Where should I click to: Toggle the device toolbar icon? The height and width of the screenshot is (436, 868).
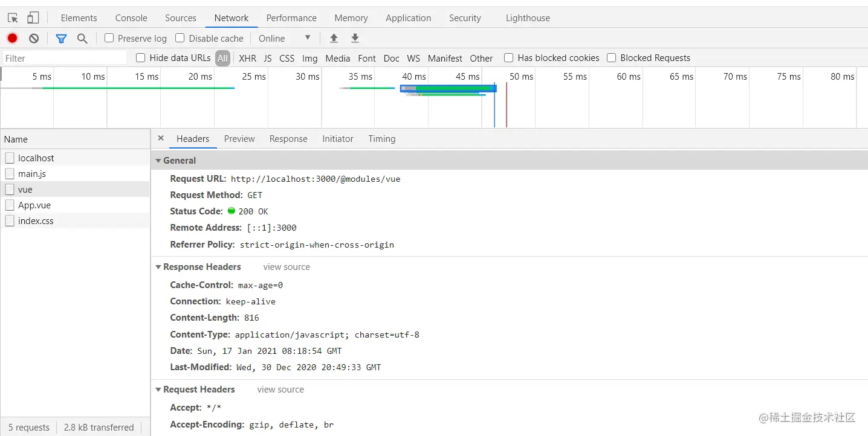[33, 18]
